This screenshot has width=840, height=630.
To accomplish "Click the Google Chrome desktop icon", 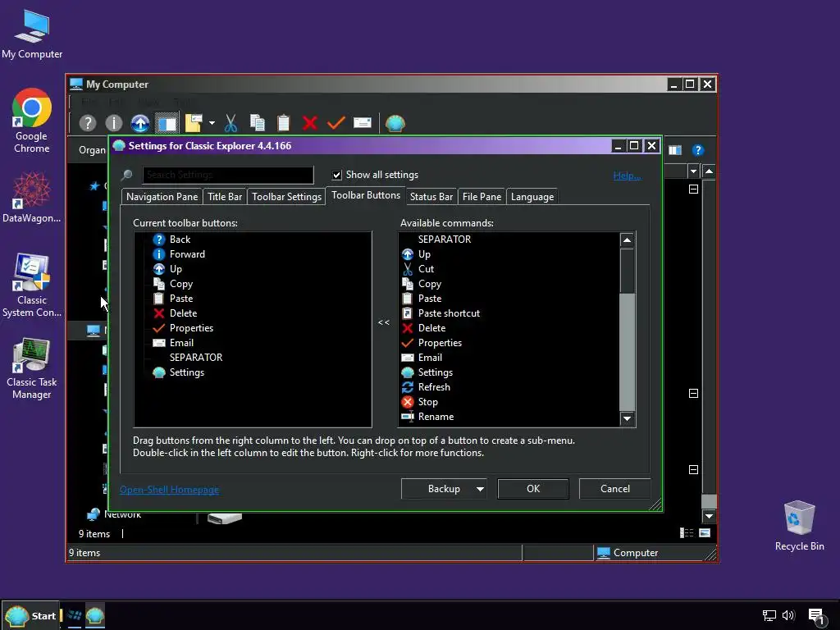I will [32, 121].
